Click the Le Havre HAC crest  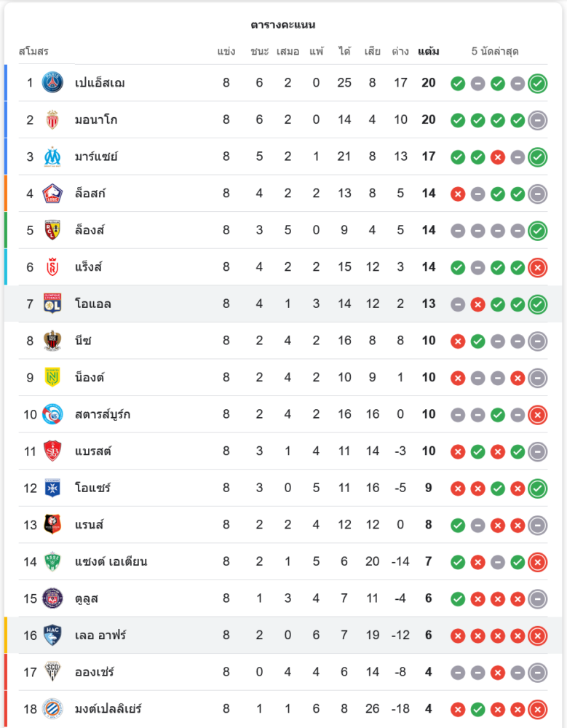(x=52, y=635)
